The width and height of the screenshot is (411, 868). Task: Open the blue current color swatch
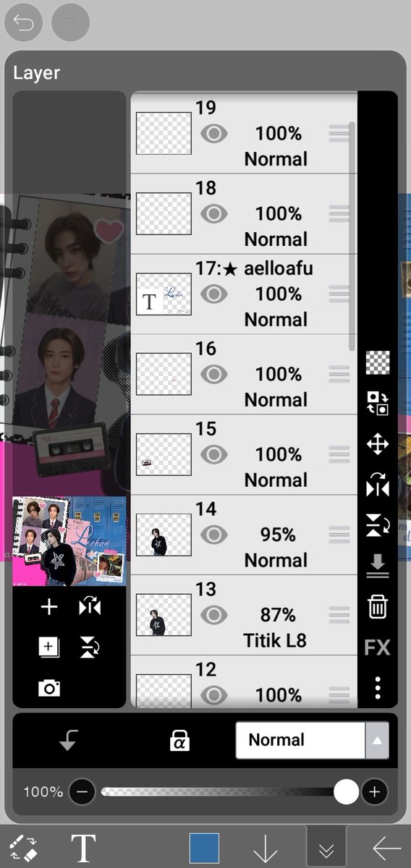click(x=204, y=848)
